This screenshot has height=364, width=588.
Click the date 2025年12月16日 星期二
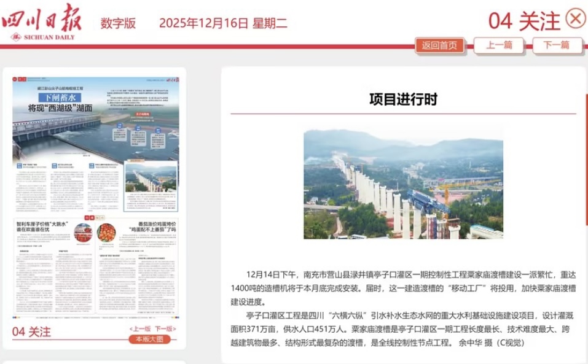coord(222,23)
